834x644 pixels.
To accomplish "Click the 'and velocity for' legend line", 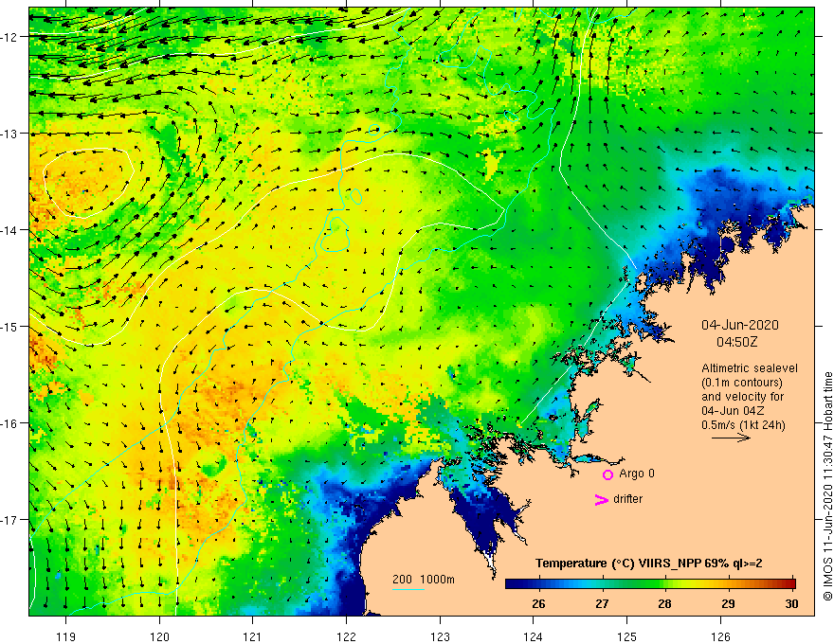I will pos(742,397).
